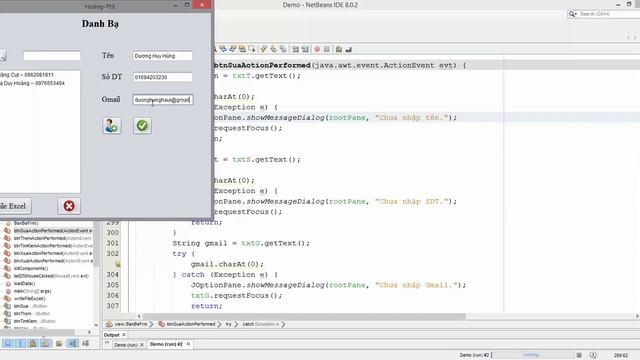
Task: Click the add contact button with plus badge
Action: 111,126
